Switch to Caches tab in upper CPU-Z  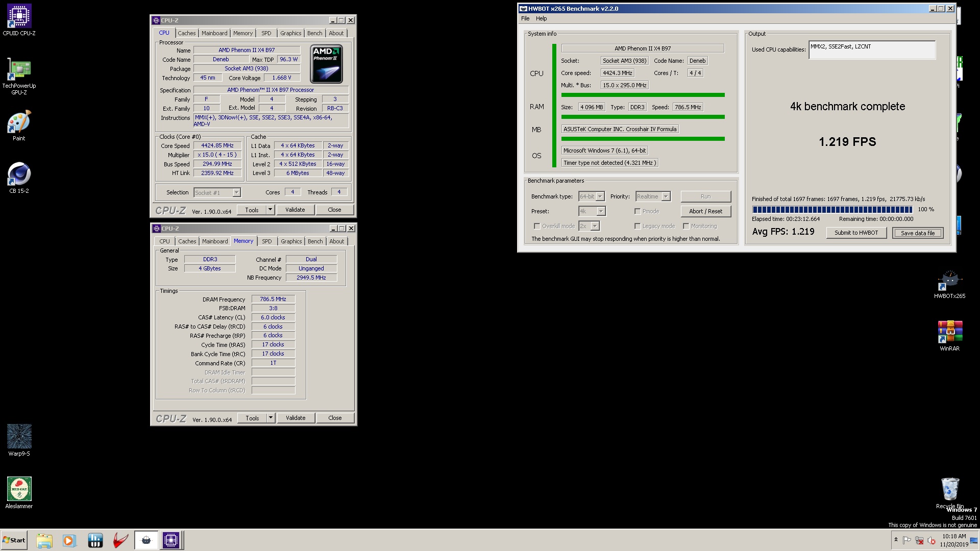187,33
